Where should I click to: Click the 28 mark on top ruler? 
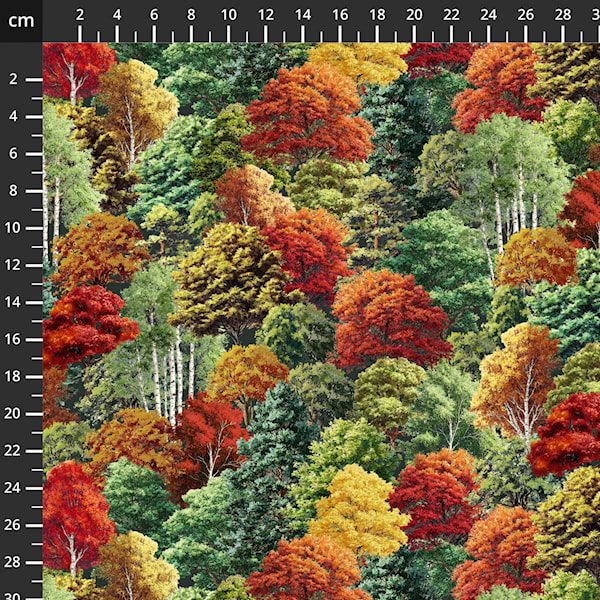[x=563, y=15]
